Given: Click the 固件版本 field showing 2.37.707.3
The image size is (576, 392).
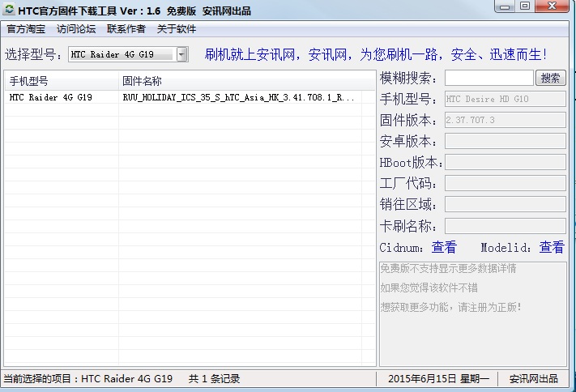Looking at the screenshot, I should coord(505,120).
